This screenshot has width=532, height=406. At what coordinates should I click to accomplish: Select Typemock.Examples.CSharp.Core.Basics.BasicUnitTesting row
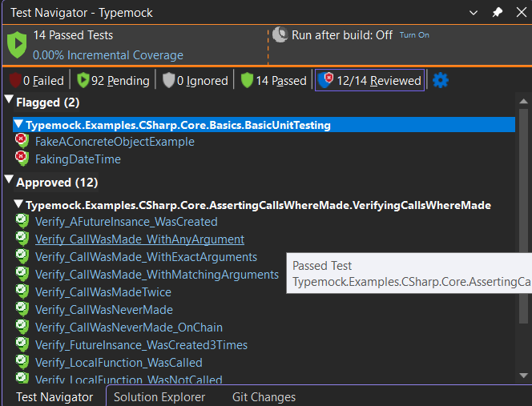pyautogui.click(x=264, y=125)
